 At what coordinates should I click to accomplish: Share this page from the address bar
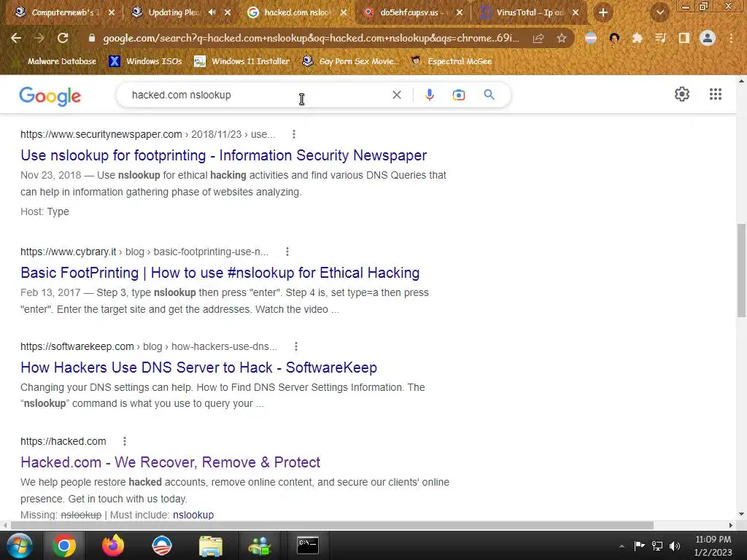(x=538, y=38)
